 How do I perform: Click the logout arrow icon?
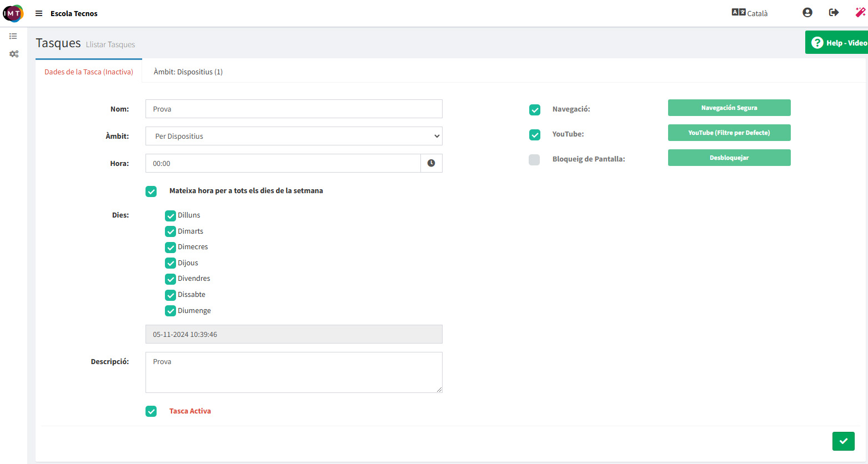[834, 12]
